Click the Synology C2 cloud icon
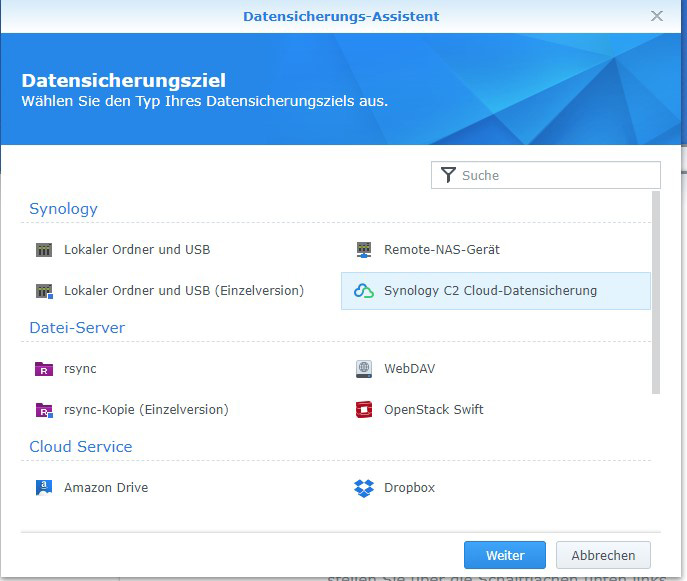This screenshot has width=687, height=581. pos(364,291)
